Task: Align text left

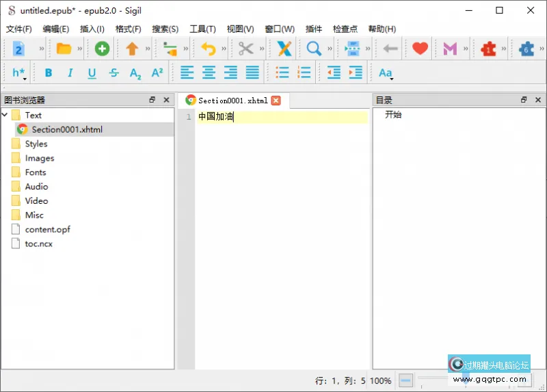Action: (187, 73)
